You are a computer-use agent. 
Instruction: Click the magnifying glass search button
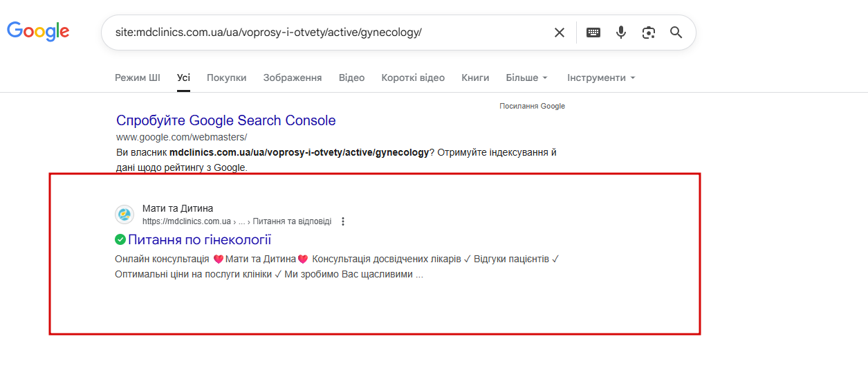[676, 33]
